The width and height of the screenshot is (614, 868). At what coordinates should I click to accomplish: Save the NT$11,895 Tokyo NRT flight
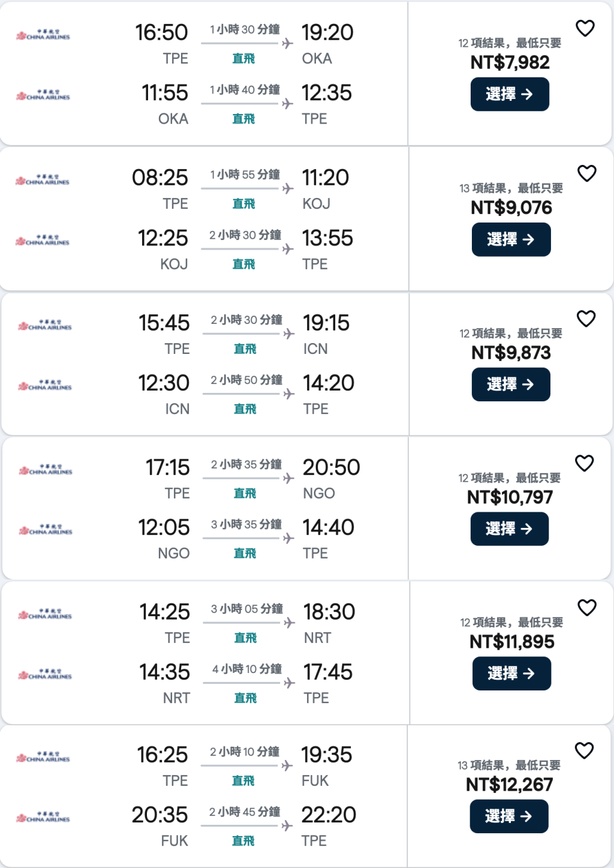tap(586, 608)
